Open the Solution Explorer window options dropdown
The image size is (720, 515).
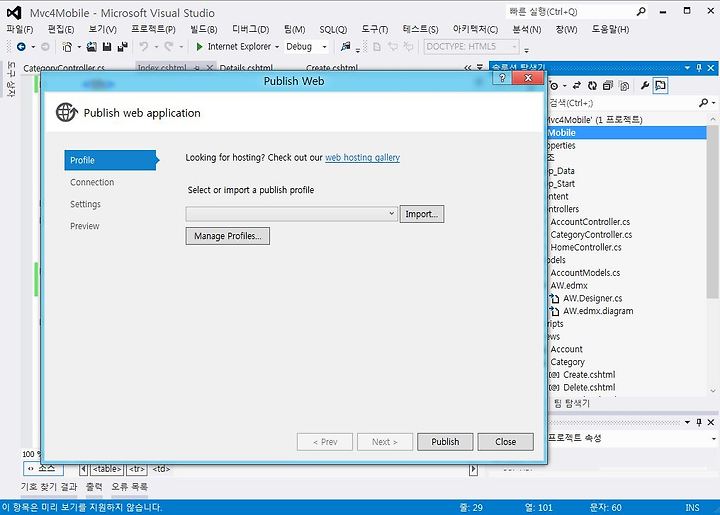(687, 67)
